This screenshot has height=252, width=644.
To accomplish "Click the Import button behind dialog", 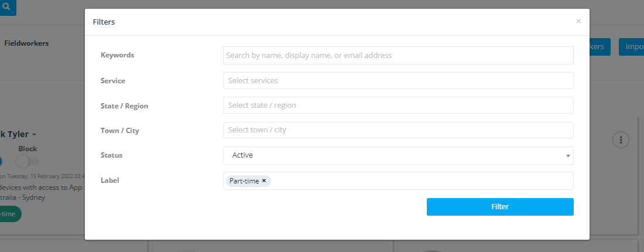I will click(x=632, y=47).
